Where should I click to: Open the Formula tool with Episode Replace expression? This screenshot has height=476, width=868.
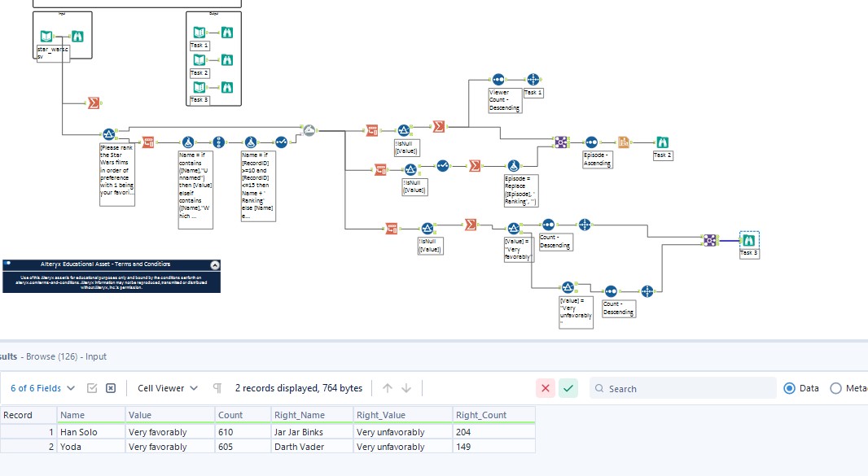[514, 168]
